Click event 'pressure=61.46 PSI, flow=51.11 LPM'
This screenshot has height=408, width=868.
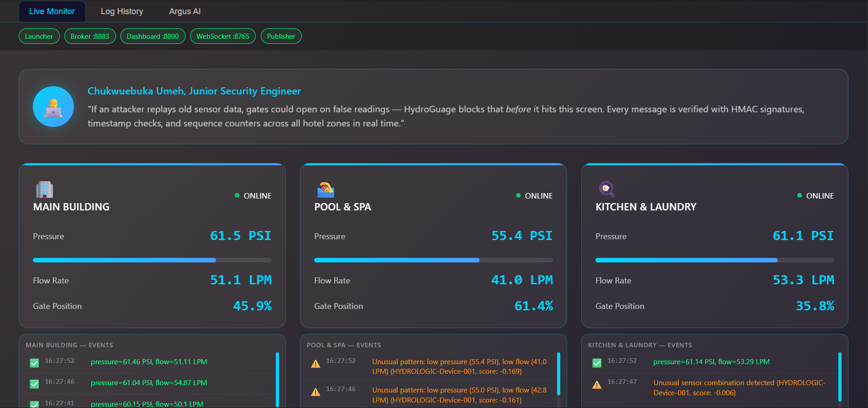point(149,362)
